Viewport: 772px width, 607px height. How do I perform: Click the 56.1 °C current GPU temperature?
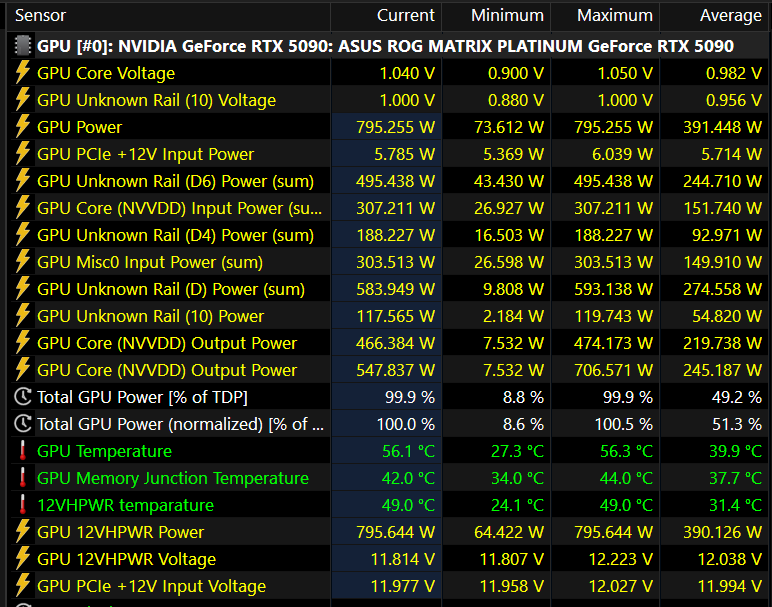point(409,451)
